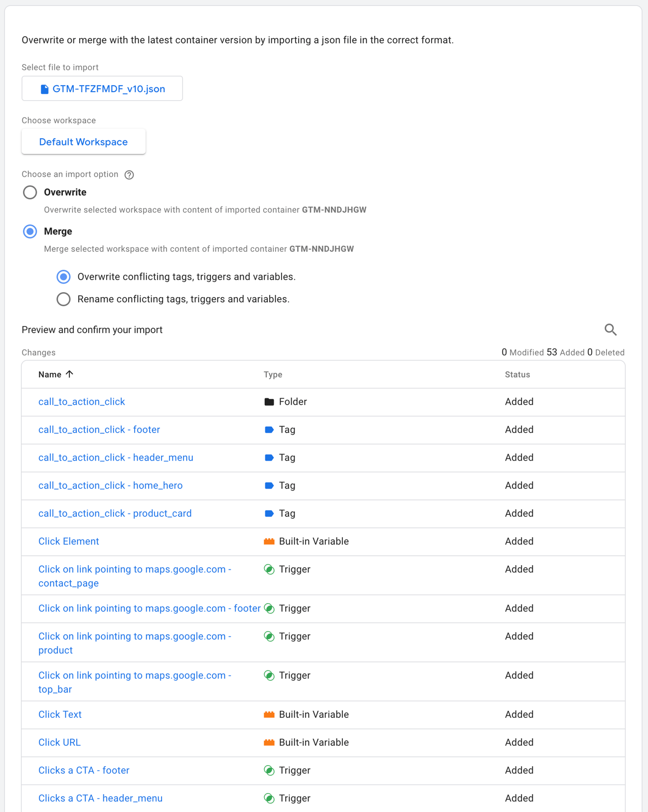Click the Status column header
This screenshot has width=648, height=812.
click(517, 374)
